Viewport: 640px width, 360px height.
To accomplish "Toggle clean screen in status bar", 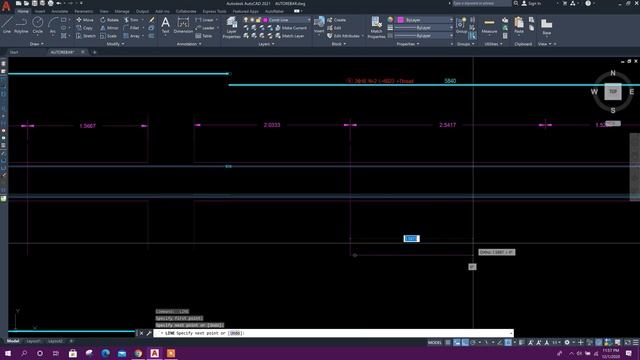I will 627,342.
